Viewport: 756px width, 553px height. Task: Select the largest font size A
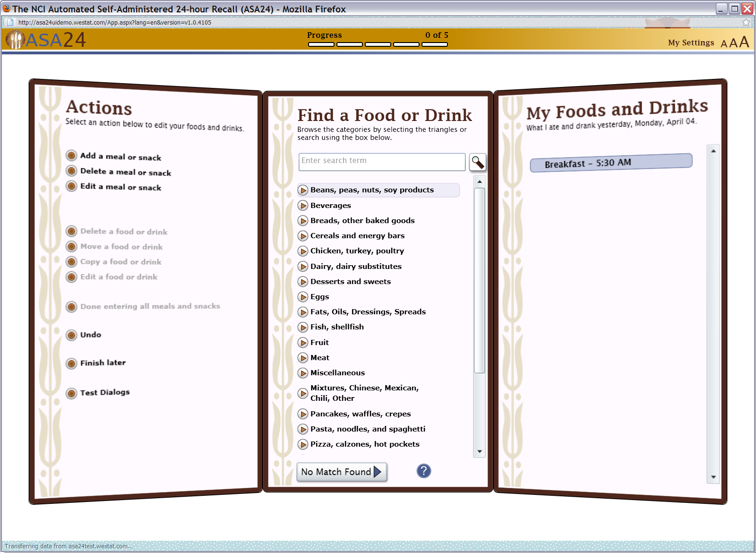click(744, 42)
